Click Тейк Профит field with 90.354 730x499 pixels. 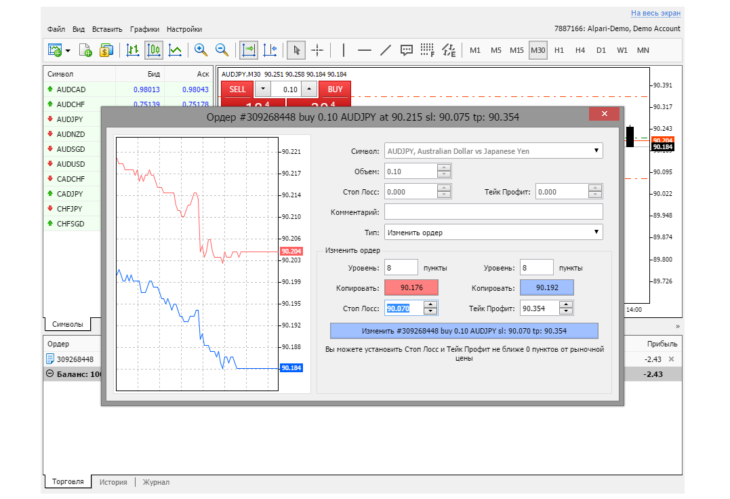540,308
